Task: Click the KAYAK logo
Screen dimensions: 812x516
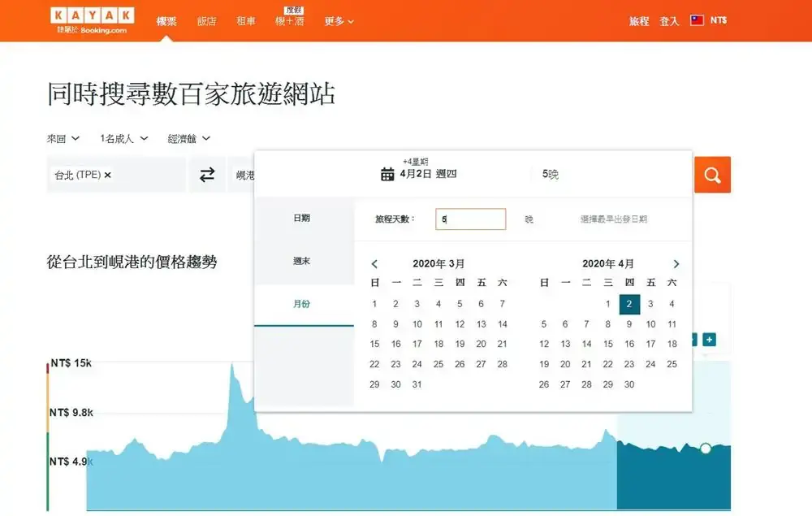Action: tap(92, 15)
